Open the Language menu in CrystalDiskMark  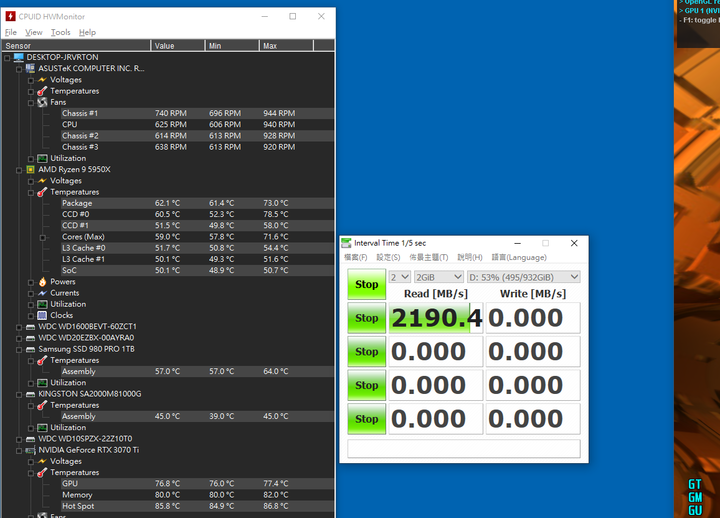(519, 257)
